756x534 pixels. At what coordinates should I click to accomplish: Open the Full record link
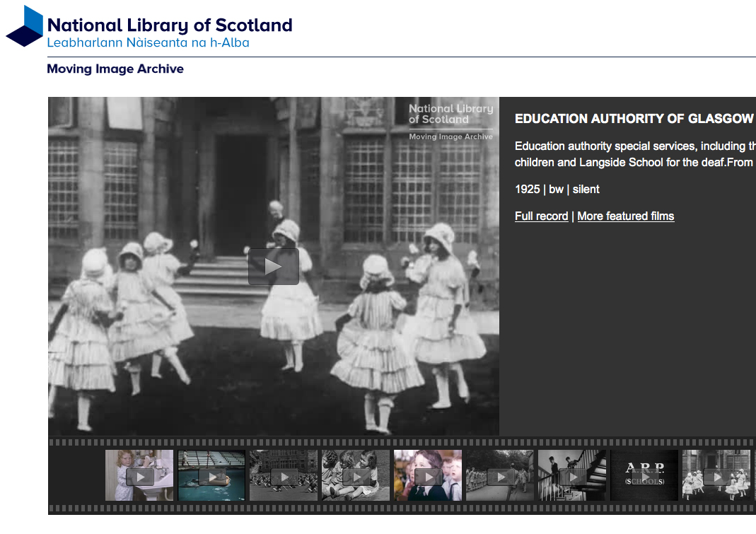pos(541,216)
